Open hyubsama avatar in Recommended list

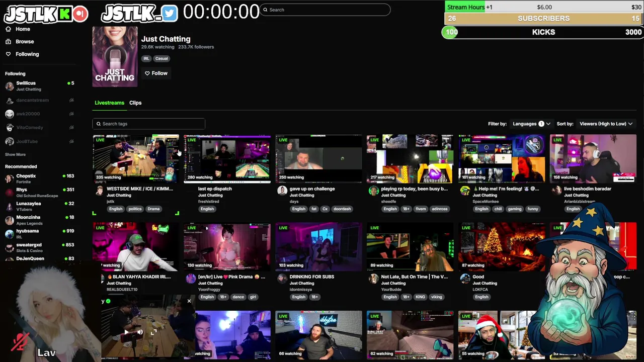pos(9,234)
